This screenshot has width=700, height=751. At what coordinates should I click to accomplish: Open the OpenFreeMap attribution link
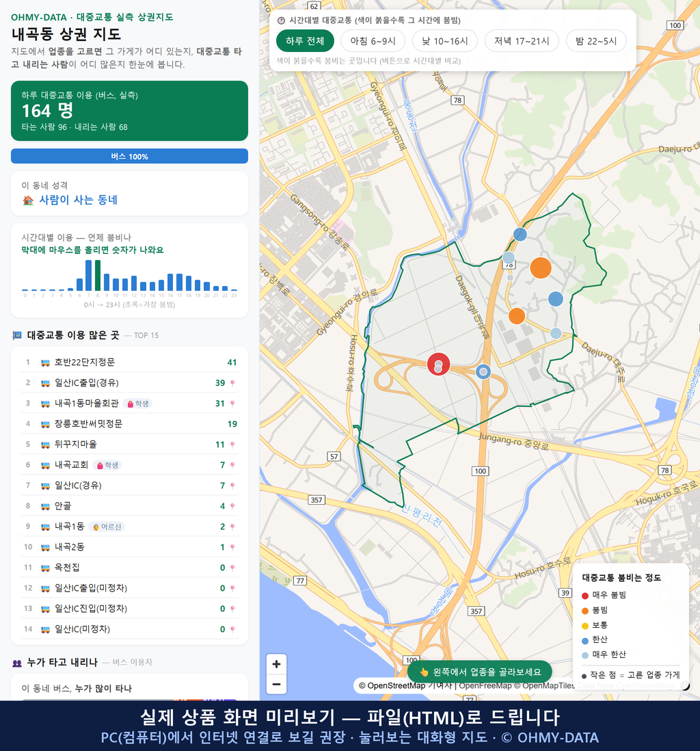485,686
